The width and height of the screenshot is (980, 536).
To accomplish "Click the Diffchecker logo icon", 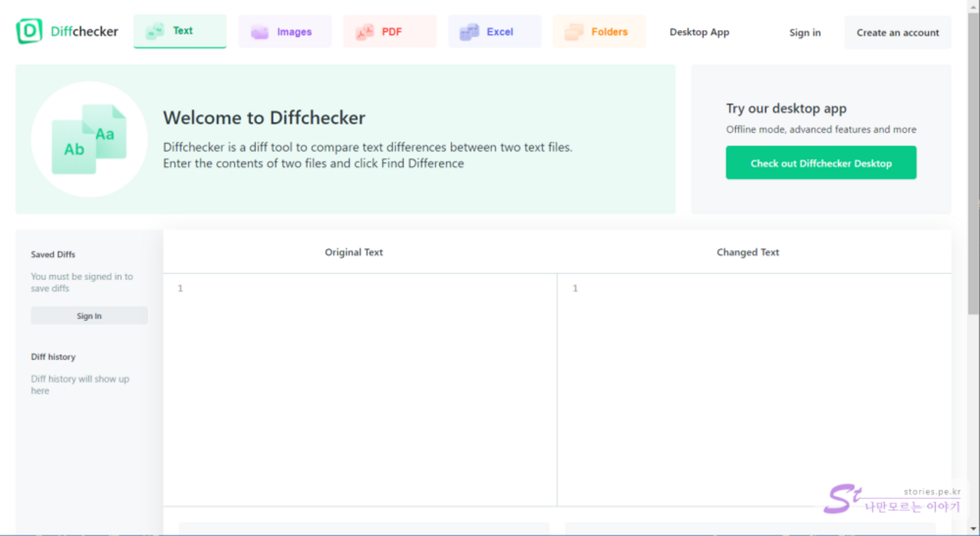I will (x=29, y=31).
